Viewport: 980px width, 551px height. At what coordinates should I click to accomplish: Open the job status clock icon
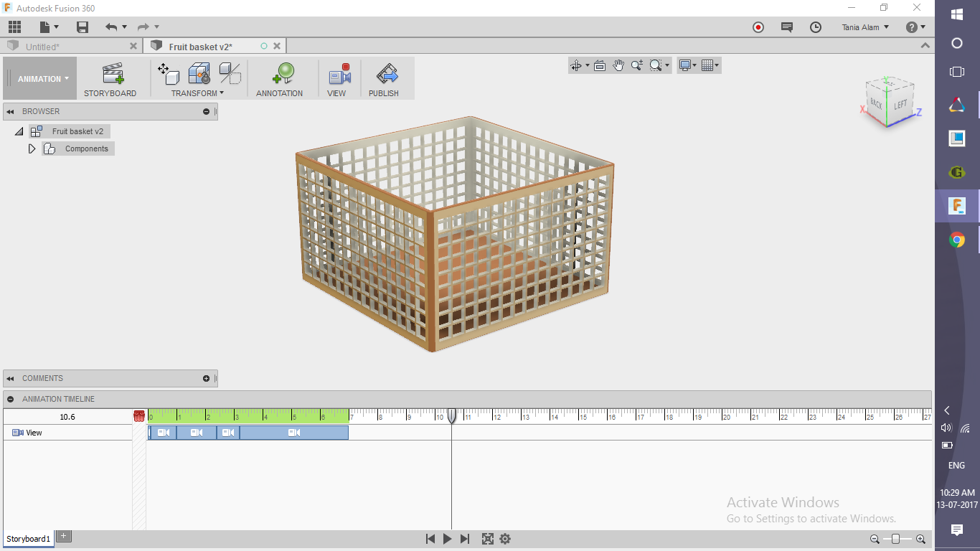click(816, 27)
